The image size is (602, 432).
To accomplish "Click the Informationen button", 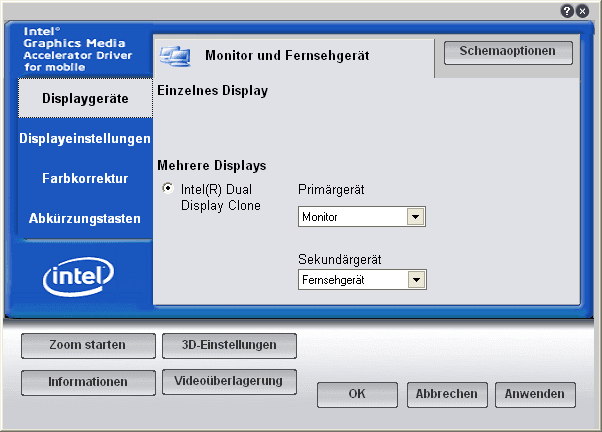I will pyautogui.click(x=88, y=382).
